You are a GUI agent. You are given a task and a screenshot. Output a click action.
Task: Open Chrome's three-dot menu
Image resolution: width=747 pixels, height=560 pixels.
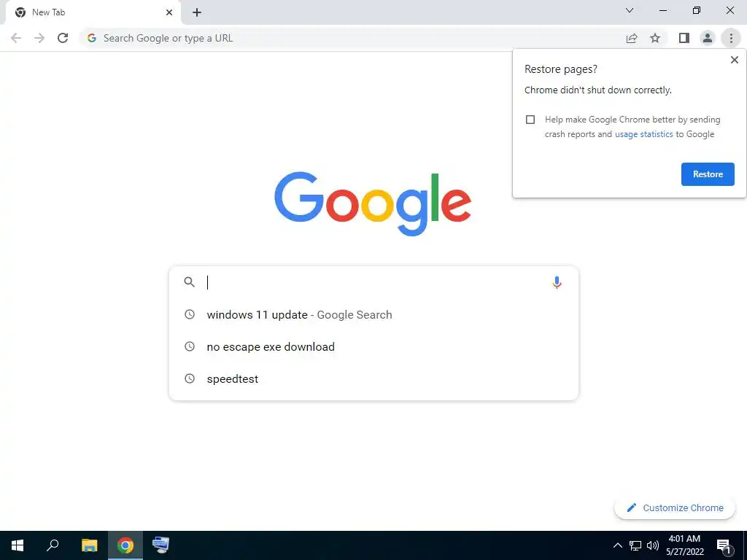tap(731, 38)
